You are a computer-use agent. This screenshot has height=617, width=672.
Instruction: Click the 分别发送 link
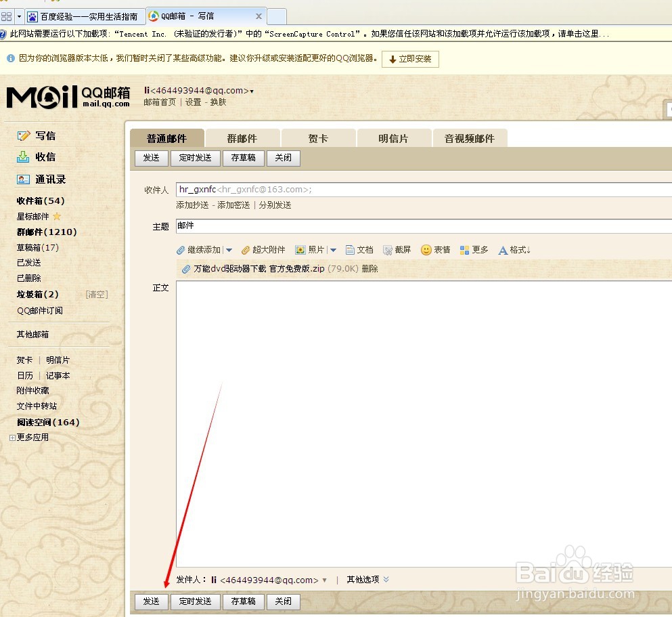click(x=275, y=205)
